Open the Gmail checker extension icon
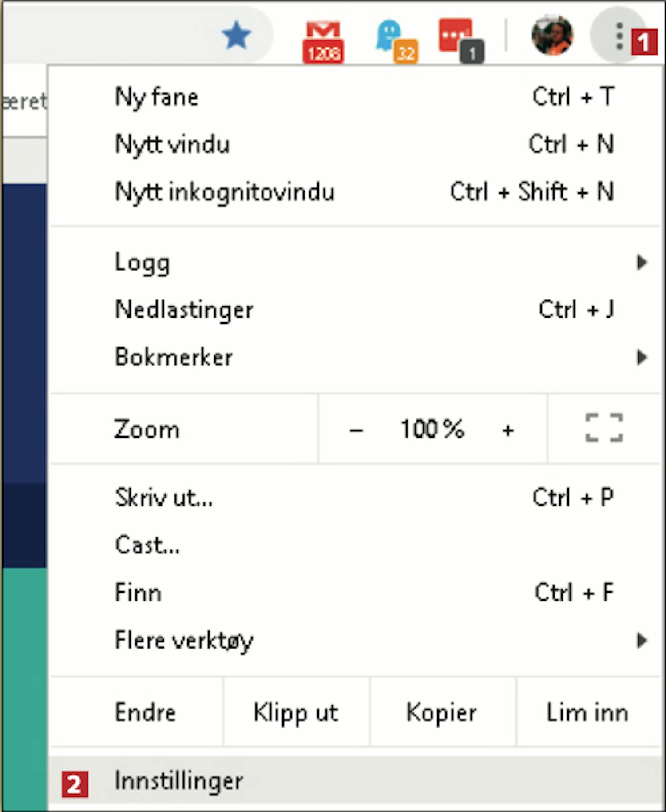Viewport: 666px width, 812px height. [323, 41]
